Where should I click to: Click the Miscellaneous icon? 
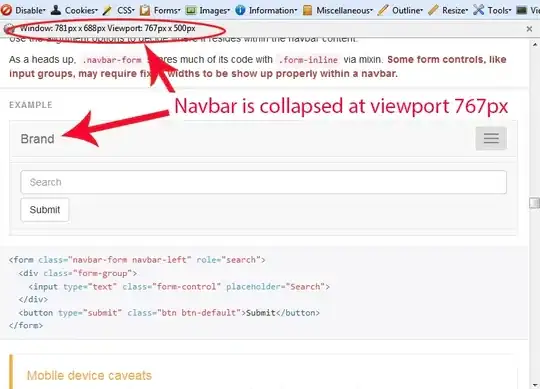click(308, 10)
